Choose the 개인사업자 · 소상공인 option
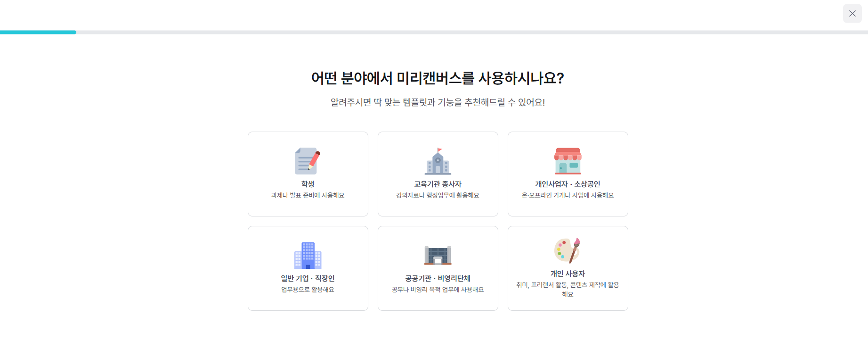This screenshot has height=349, width=868. point(568,174)
